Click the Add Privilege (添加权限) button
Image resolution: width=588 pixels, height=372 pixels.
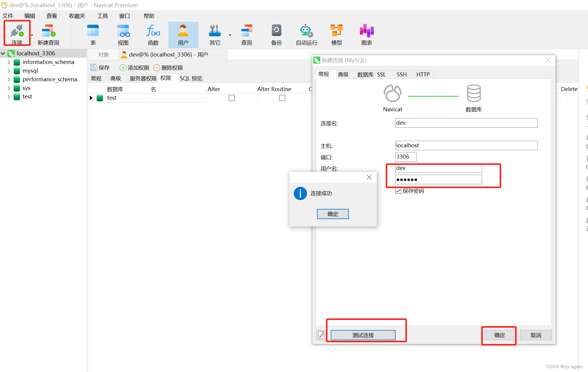134,68
